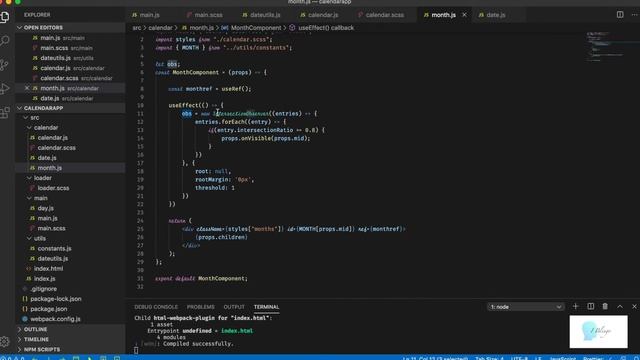Collapse the utils folder

[x=39, y=238]
